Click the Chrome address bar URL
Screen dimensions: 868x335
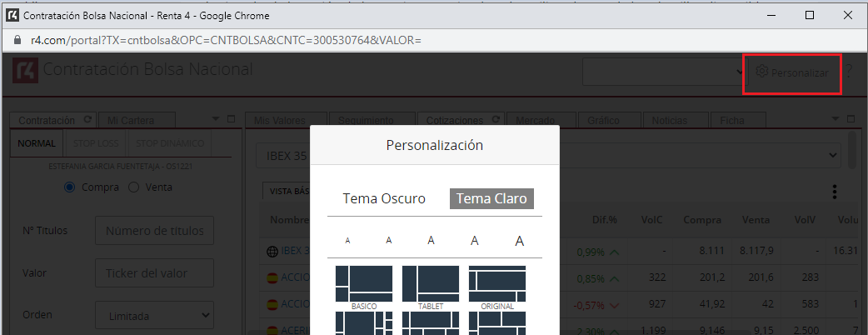click(226, 41)
